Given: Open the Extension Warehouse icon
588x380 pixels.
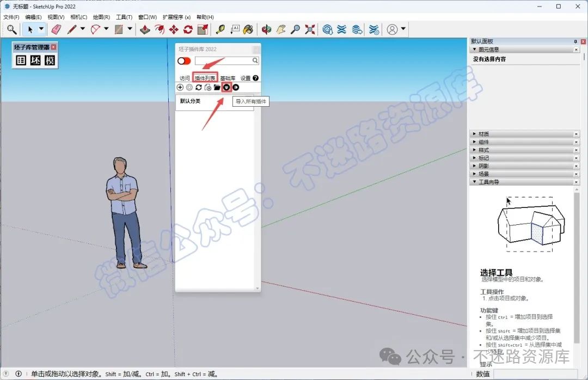Looking at the screenshot, I should pos(341,29).
